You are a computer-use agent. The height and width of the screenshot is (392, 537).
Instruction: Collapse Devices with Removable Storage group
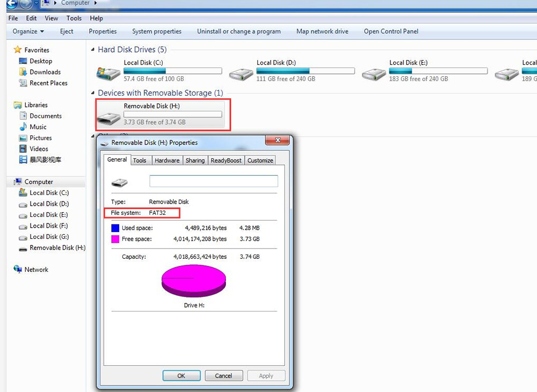coord(92,93)
